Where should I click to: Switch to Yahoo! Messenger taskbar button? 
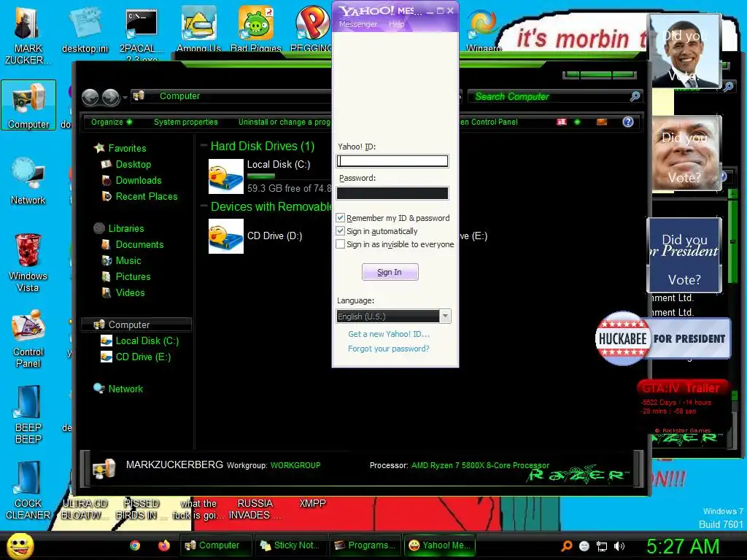click(x=440, y=545)
